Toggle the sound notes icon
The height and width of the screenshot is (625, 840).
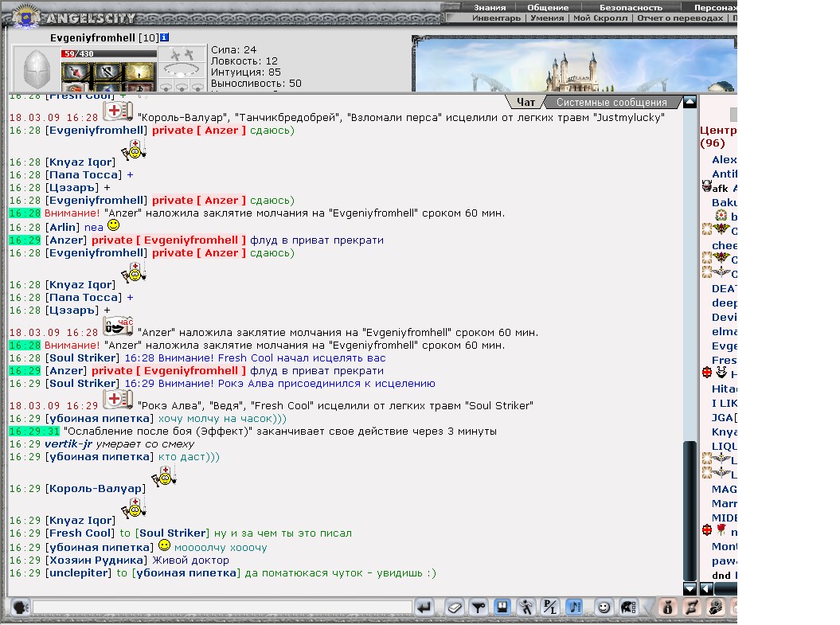pos(574,607)
